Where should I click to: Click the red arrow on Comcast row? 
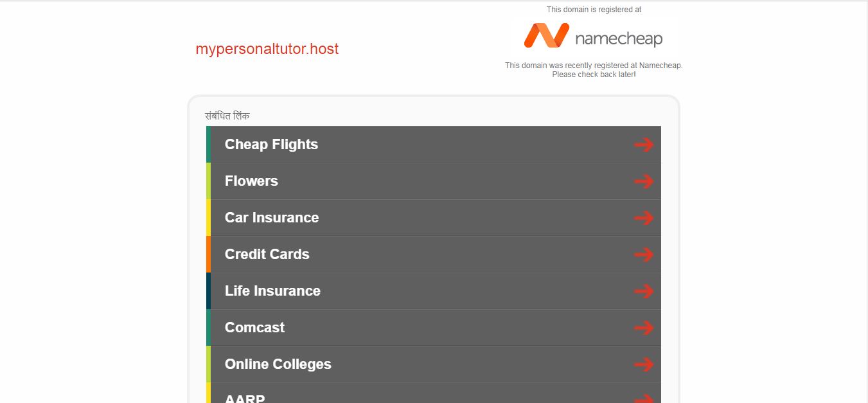tap(643, 328)
